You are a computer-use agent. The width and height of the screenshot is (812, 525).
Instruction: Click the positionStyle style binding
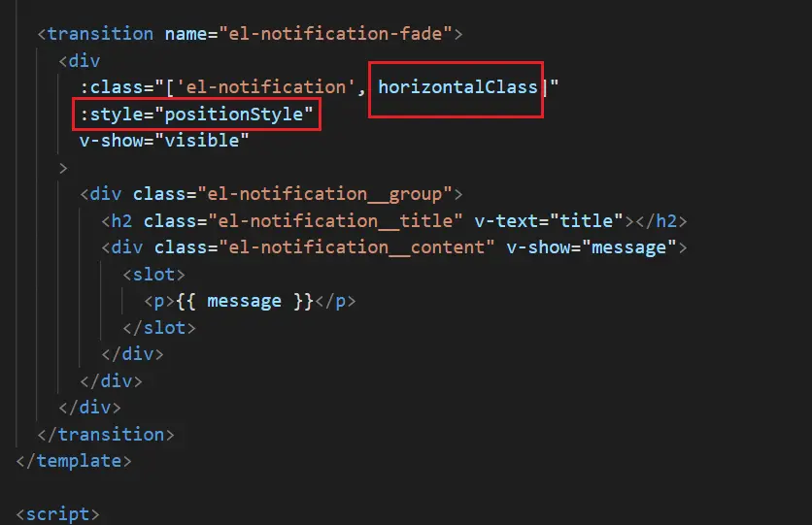(x=197, y=115)
